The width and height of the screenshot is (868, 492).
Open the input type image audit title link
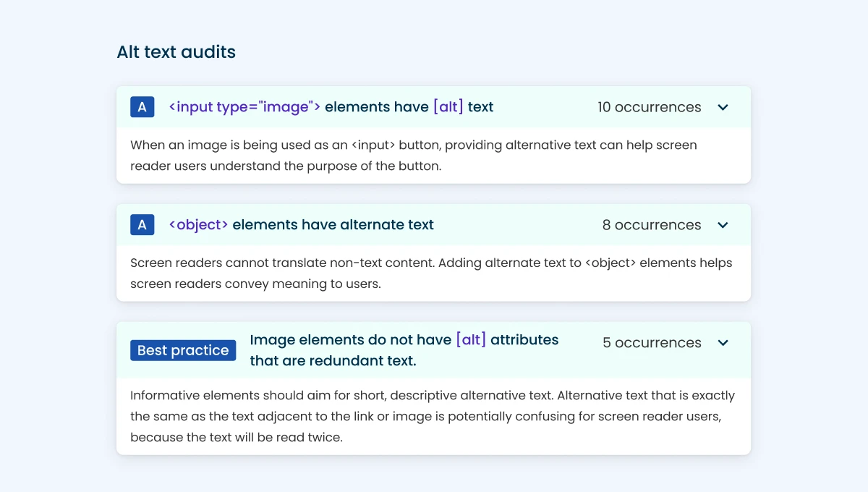(330, 106)
